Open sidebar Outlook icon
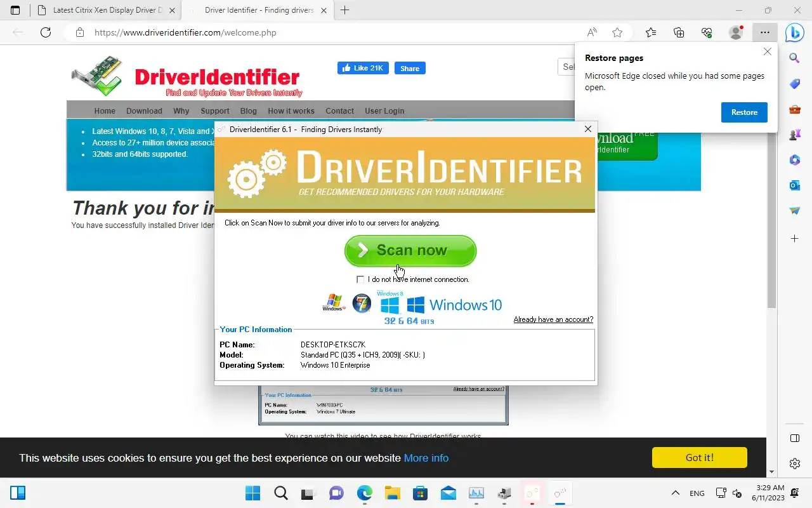Image resolution: width=812 pixels, height=508 pixels. pos(794,185)
